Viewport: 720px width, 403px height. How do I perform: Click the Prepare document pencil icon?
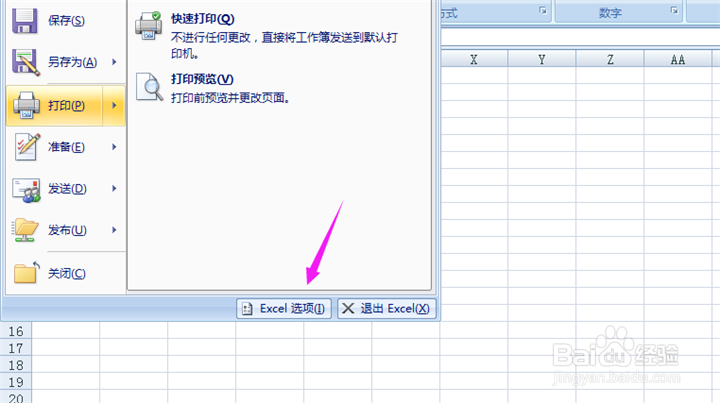click(x=27, y=147)
